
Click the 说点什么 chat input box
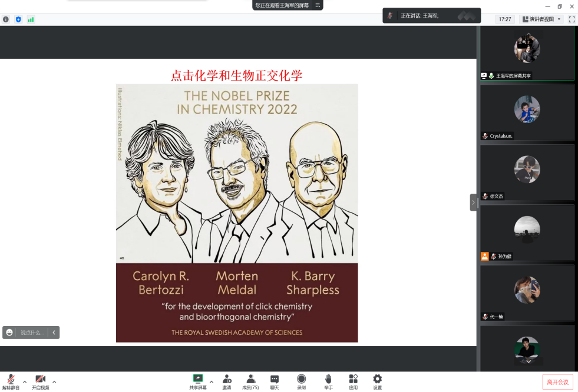(32, 333)
